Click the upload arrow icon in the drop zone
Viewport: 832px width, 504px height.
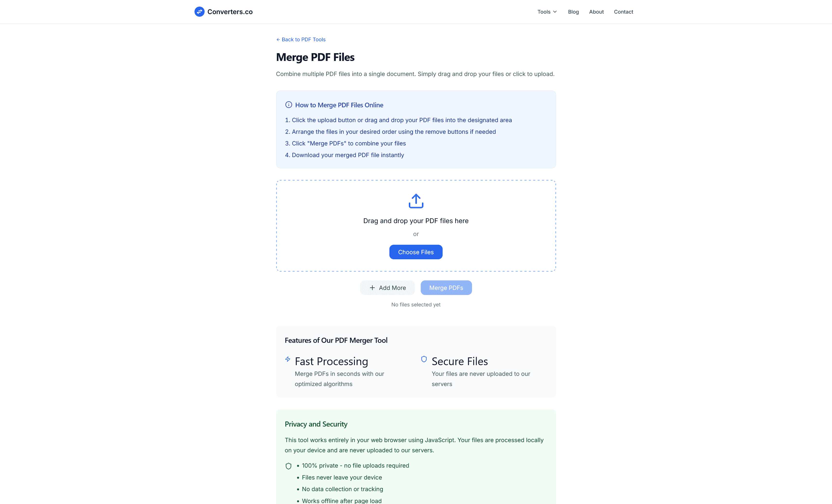(416, 201)
